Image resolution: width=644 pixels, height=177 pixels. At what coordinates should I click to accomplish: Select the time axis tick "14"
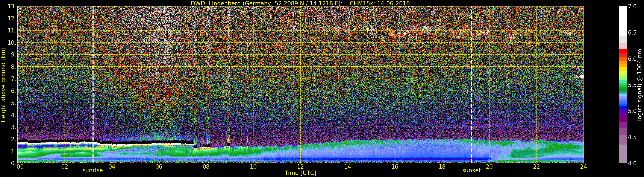point(347,166)
